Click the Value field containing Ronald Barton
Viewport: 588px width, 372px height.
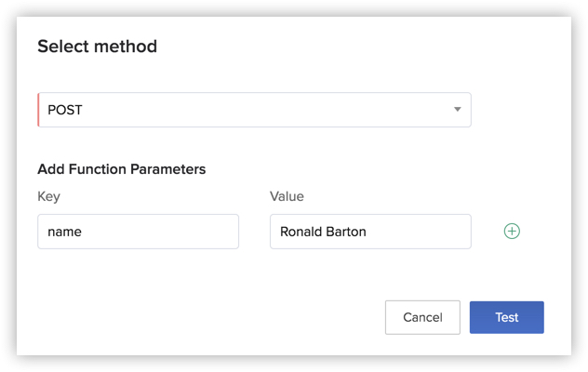click(x=370, y=232)
